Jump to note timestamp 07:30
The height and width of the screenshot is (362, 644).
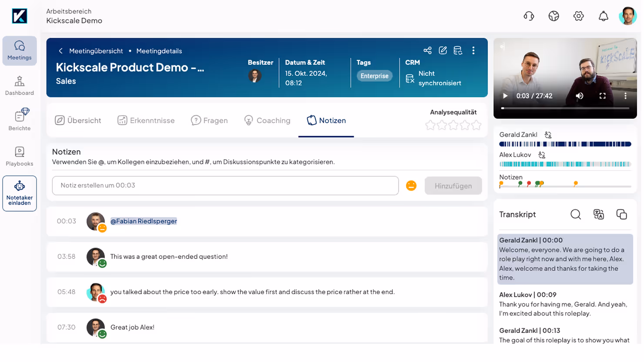(66, 327)
